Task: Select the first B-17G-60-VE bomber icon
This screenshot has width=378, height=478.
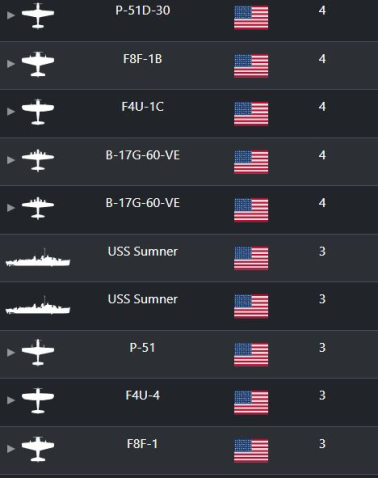Action: [38, 160]
